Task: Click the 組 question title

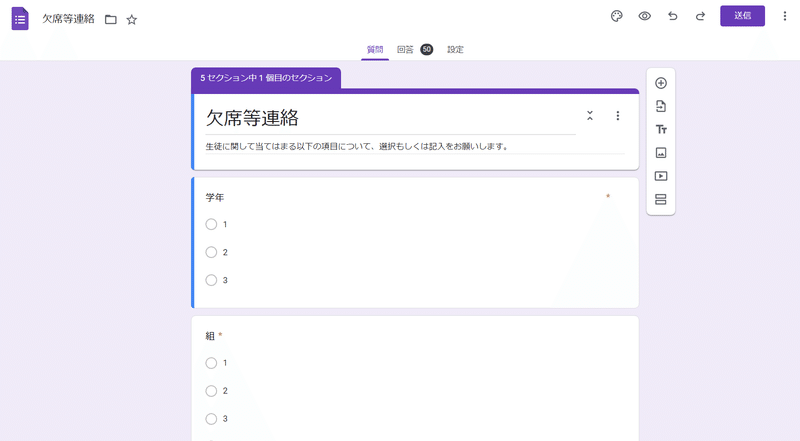Action: [x=210, y=336]
